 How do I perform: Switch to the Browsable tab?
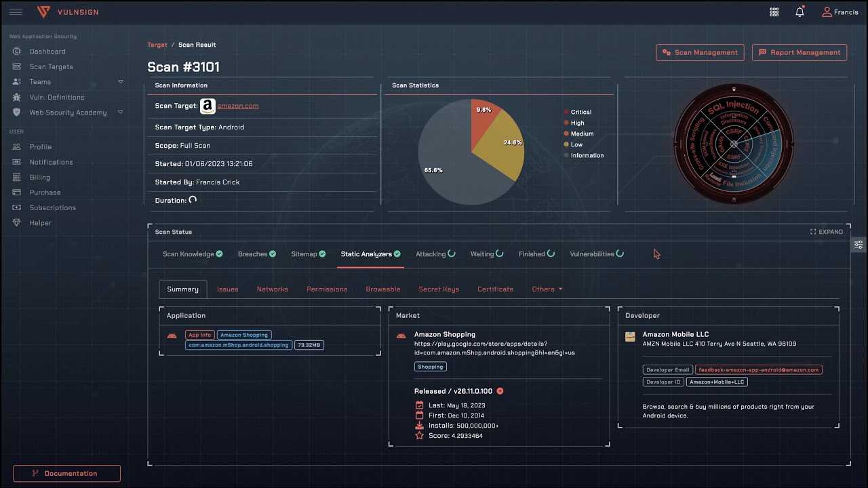(x=383, y=289)
